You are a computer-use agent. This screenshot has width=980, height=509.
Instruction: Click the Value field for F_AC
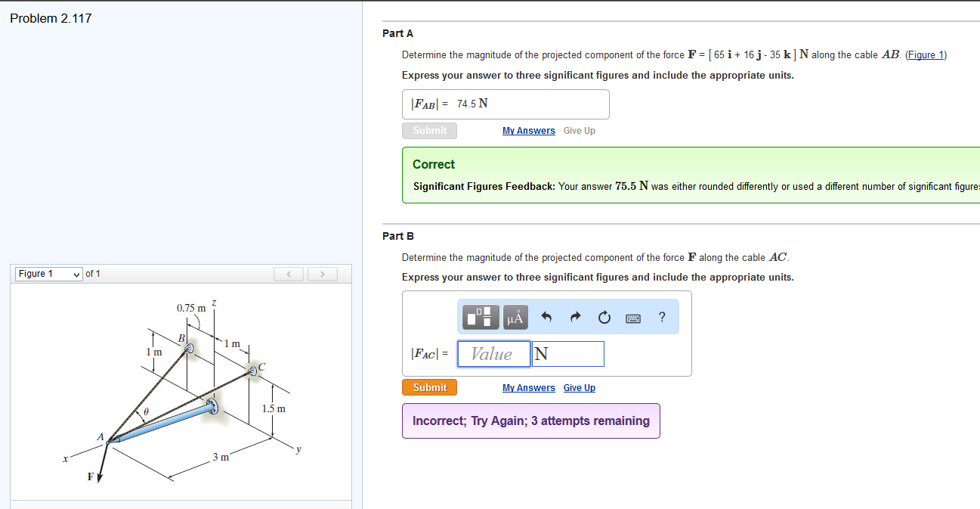493,354
